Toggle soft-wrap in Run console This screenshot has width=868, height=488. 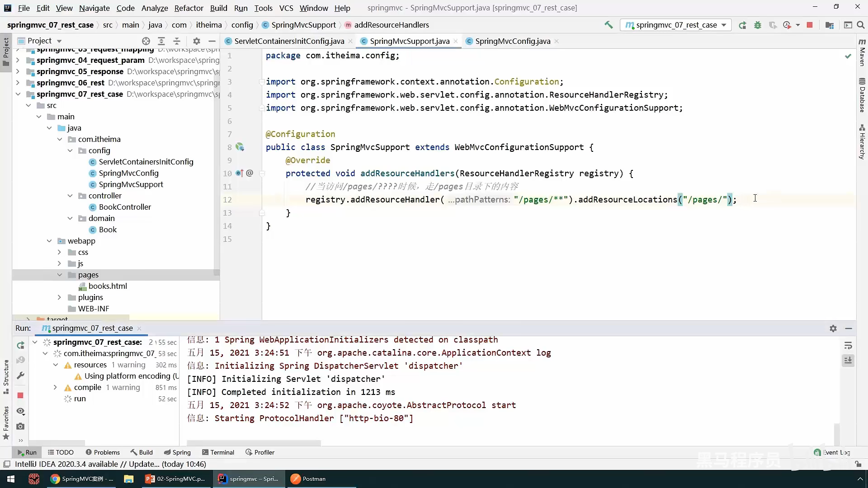click(848, 346)
